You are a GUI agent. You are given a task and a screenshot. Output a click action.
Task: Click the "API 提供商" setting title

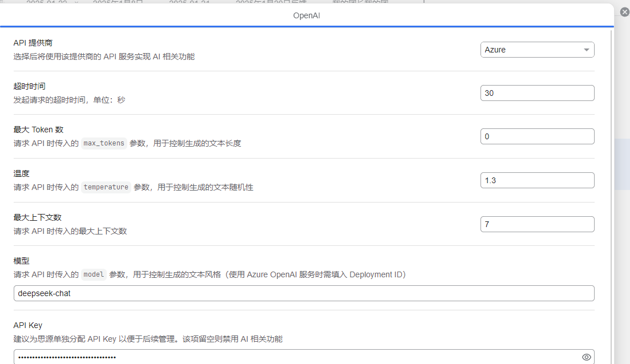[34, 43]
